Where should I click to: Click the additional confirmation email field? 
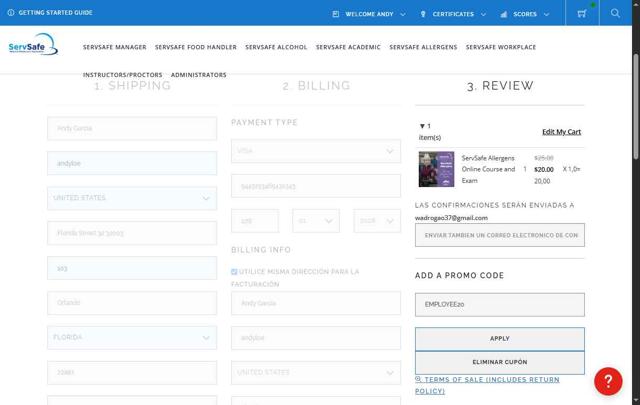500,235
